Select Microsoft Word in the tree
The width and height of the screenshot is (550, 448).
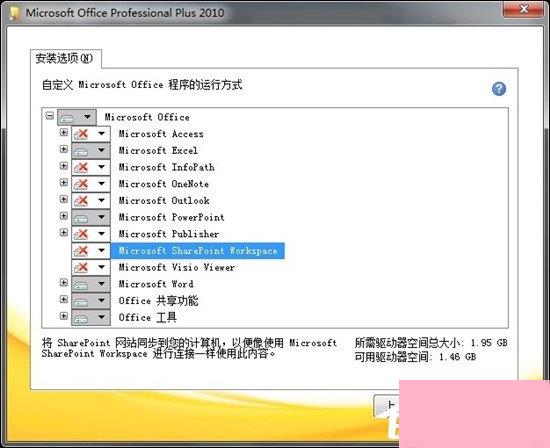pos(156,284)
